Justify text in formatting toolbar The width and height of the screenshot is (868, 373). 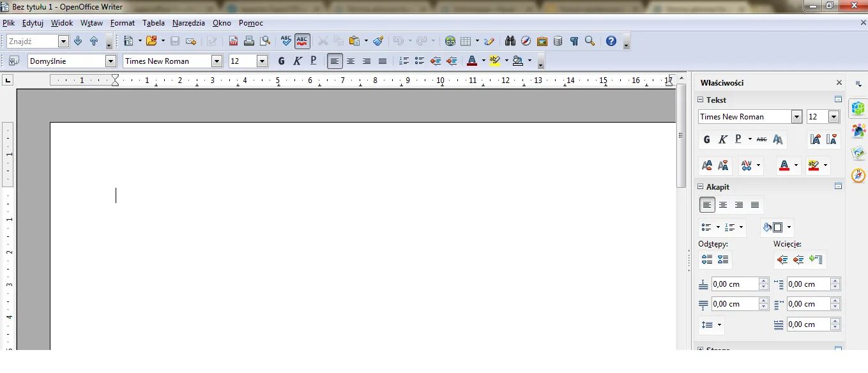[x=383, y=61]
